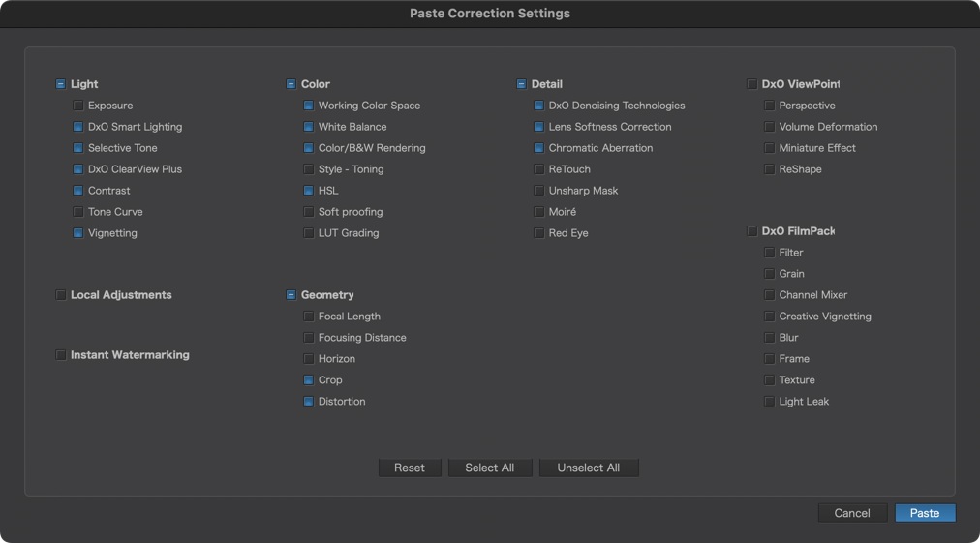Toggle the Light group checkbox
980x543 pixels.
pyautogui.click(x=61, y=84)
